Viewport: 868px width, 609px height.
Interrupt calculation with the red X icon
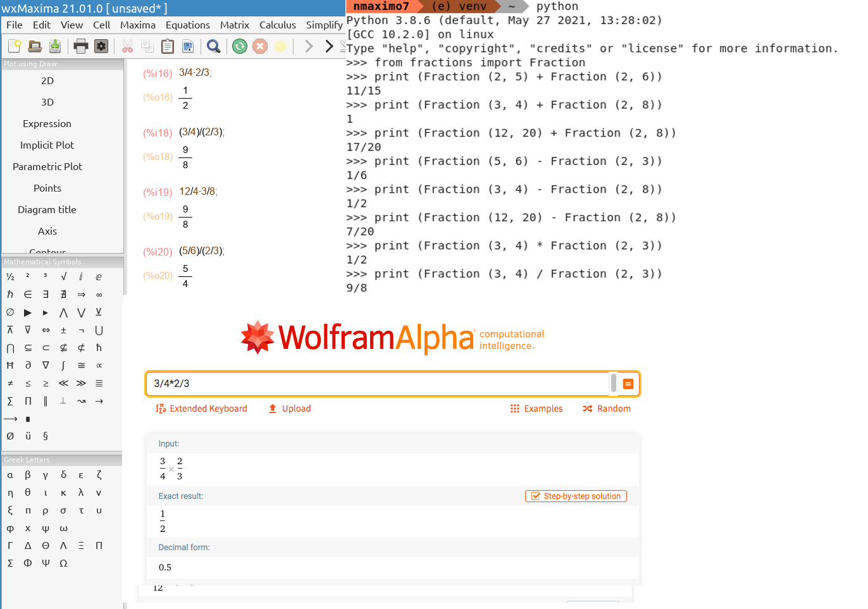click(259, 46)
